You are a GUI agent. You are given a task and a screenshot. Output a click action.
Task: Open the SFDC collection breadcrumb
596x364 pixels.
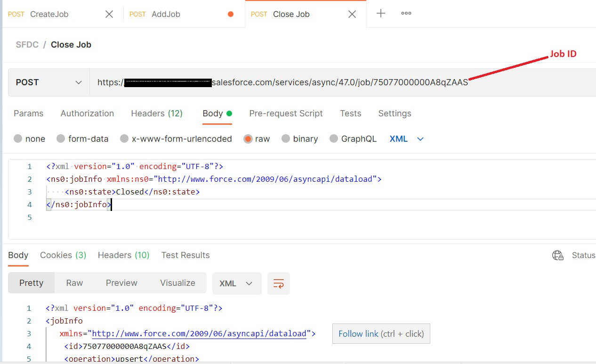(27, 45)
